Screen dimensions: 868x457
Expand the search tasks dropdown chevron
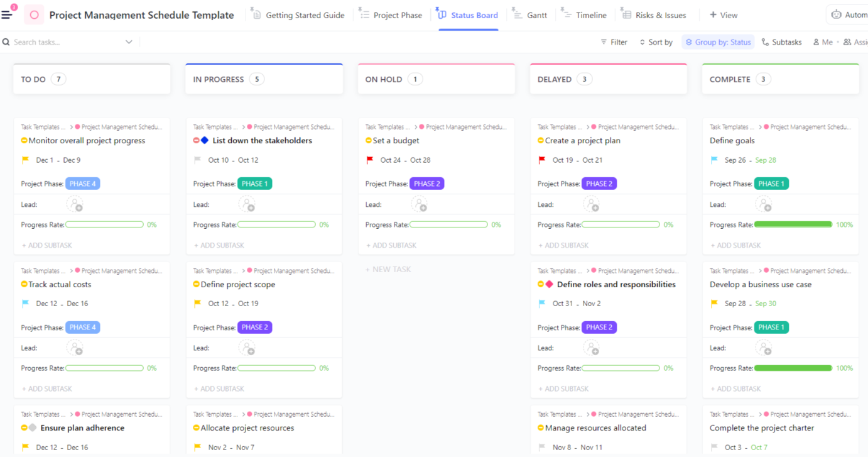click(x=129, y=41)
